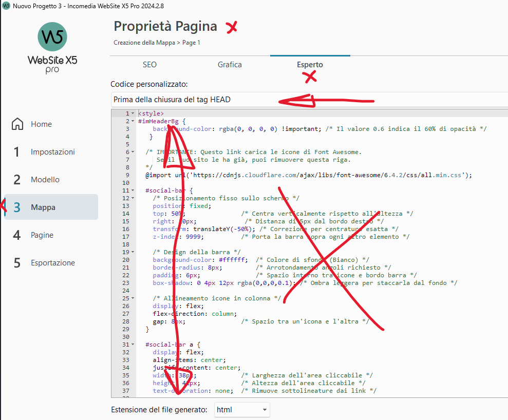Image resolution: width=508 pixels, height=420 pixels.
Task: Open the 'Prima della chiusura del tag HEAD' dropdown
Action: (x=308, y=100)
